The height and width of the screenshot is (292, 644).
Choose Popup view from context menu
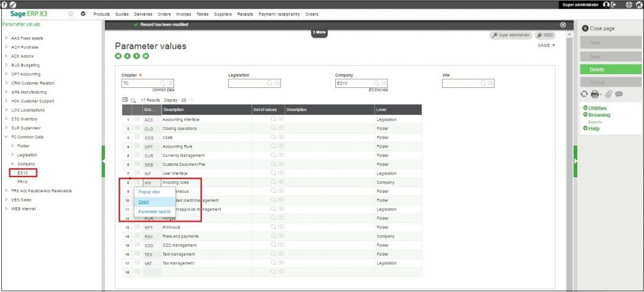pos(149,192)
